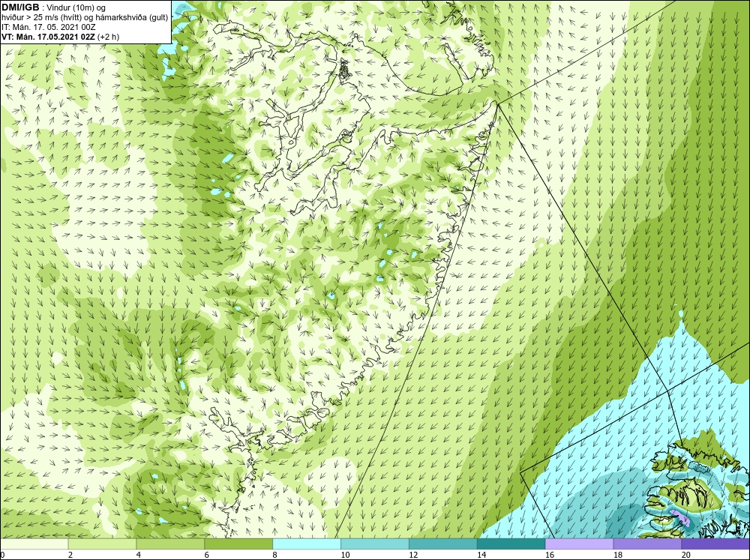The height and width of the screenshot is (560, 750).
Task: Click the legend scale label 18
Action: [x=617, y=555]
